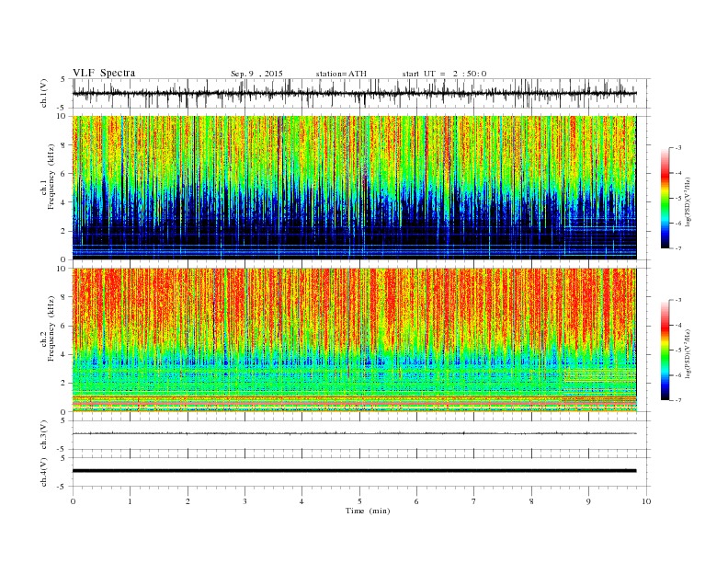The width and height of the screenshot is (728, 563).
Task: Click the "Time (min)" axis label
Action: point(368,511)
